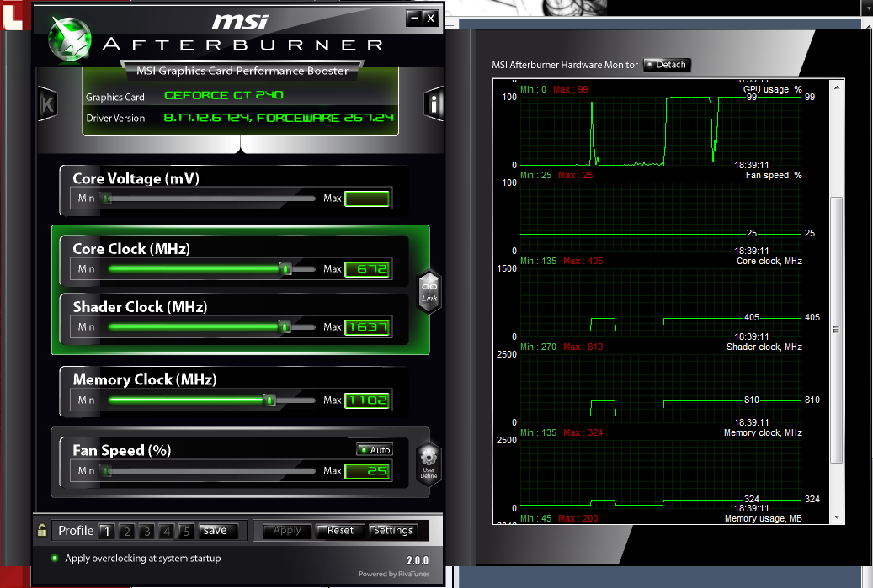The width and height of the screenshot is (873, 588).
Task: Select Profile slot 2
Action: (x=127, y=532)
